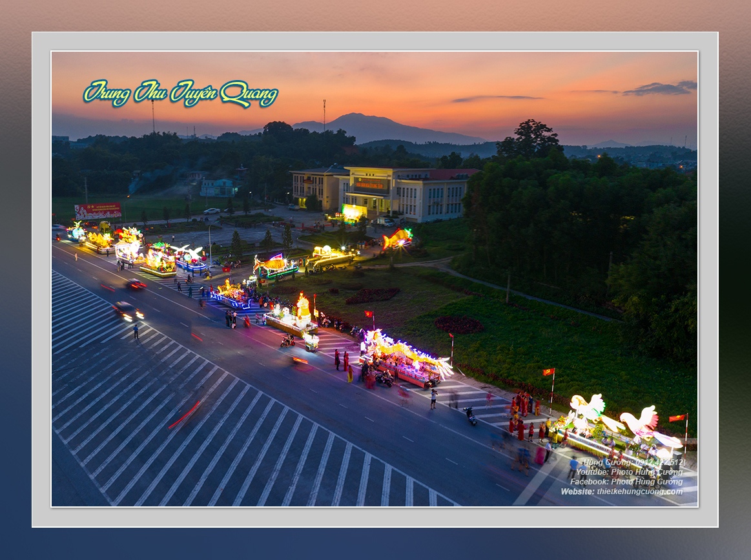Click the Facebook: Photo Hùng Cường line
The width and height of the screenshot is (751, 560).
click(x=626, y=482)
